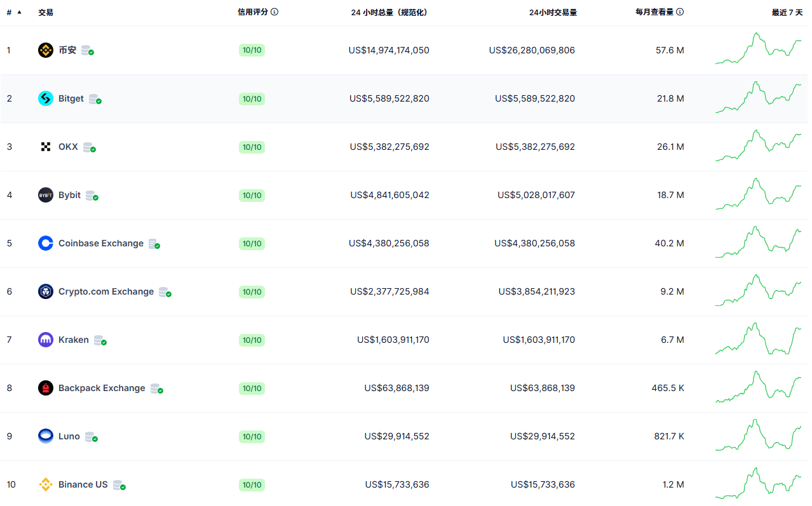Click the Crypto.com Exchange logo
This screenshot has height=506, width=812.
tap(46, 291)
